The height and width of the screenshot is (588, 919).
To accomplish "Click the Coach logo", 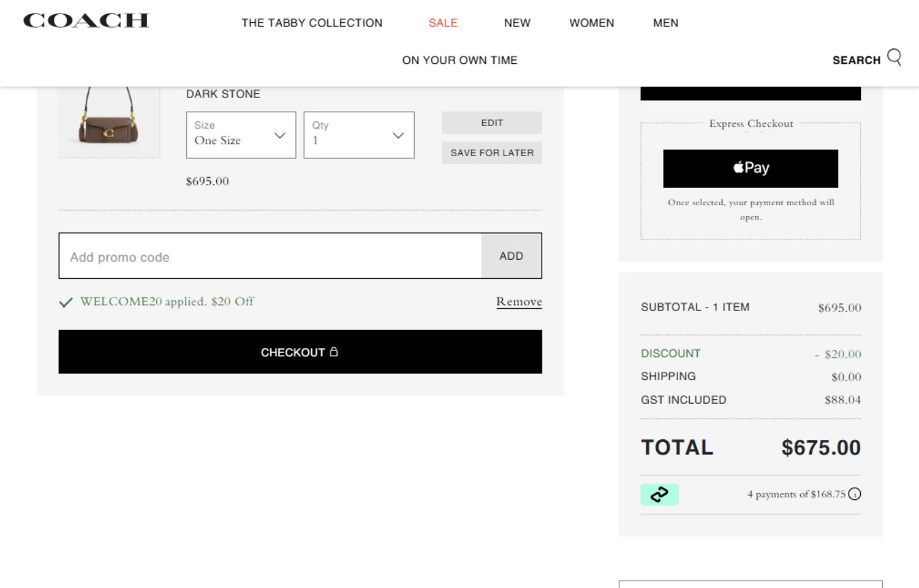I will click(86, 21).
